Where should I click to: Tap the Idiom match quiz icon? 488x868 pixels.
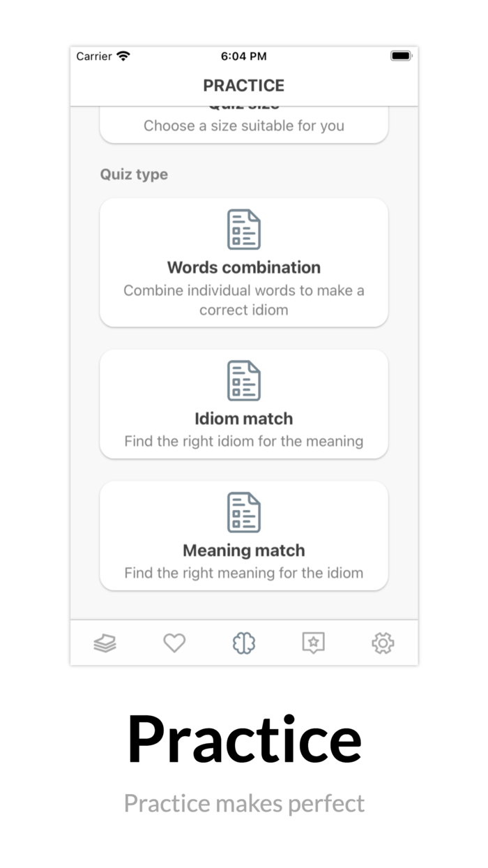tap(244, 381)
